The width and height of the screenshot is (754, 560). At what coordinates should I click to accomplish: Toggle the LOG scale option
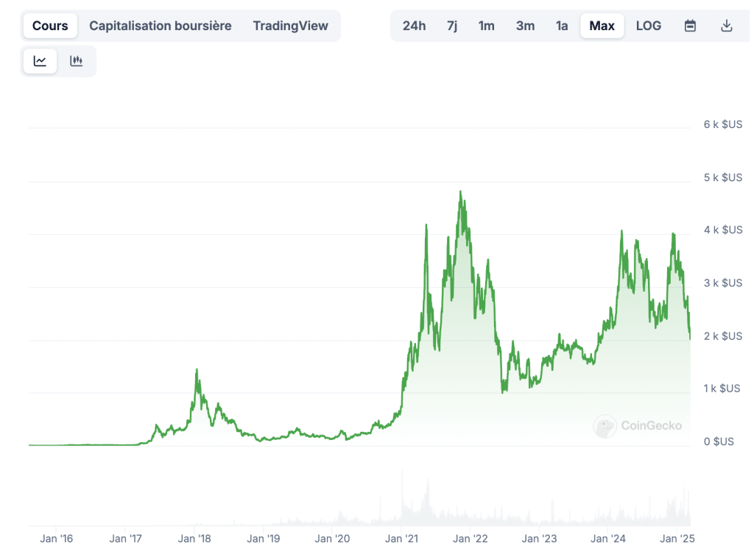(648, 26)
